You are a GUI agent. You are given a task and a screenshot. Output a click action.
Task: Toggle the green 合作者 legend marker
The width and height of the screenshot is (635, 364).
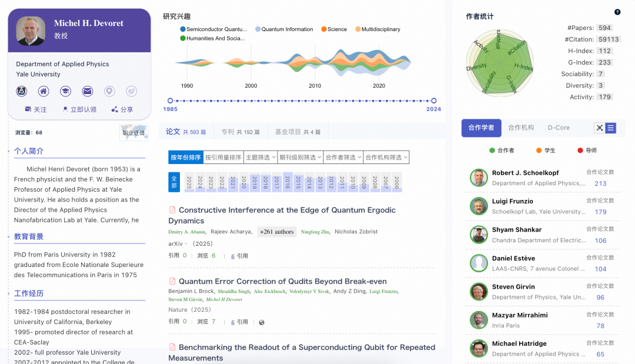pos(492,150)
